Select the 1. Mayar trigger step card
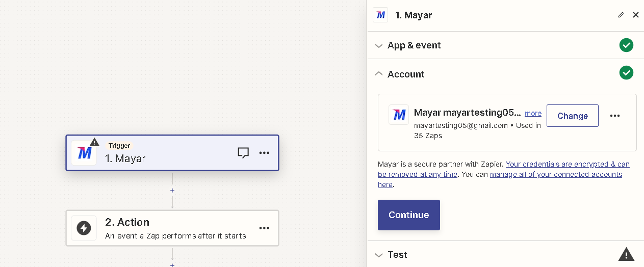Image resolution: width=644 pixels, height=267 pixels. point(172,153)
